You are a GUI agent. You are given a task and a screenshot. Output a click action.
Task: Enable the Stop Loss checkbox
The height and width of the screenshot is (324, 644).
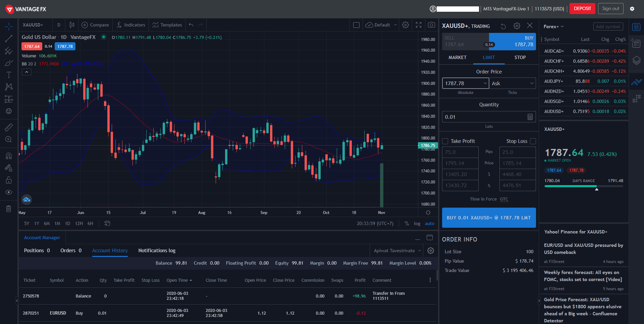[533, 141]
